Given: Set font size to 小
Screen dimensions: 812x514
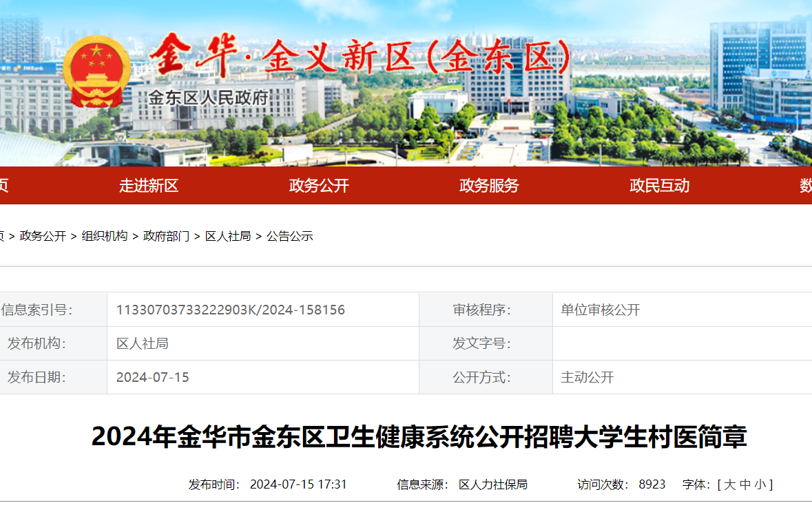Looking at the screenshot, I should coord(760,484).
